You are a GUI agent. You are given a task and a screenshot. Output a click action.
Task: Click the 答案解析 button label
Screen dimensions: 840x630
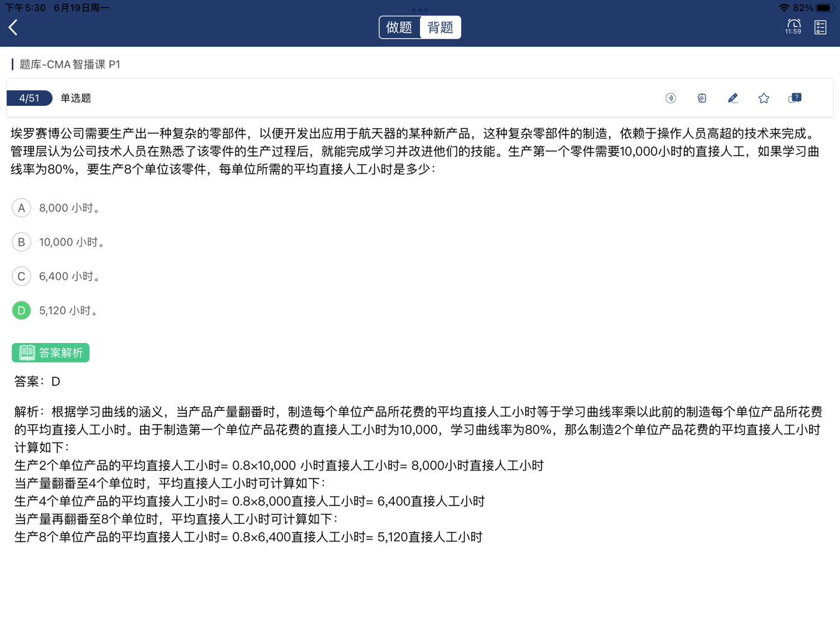60,353
